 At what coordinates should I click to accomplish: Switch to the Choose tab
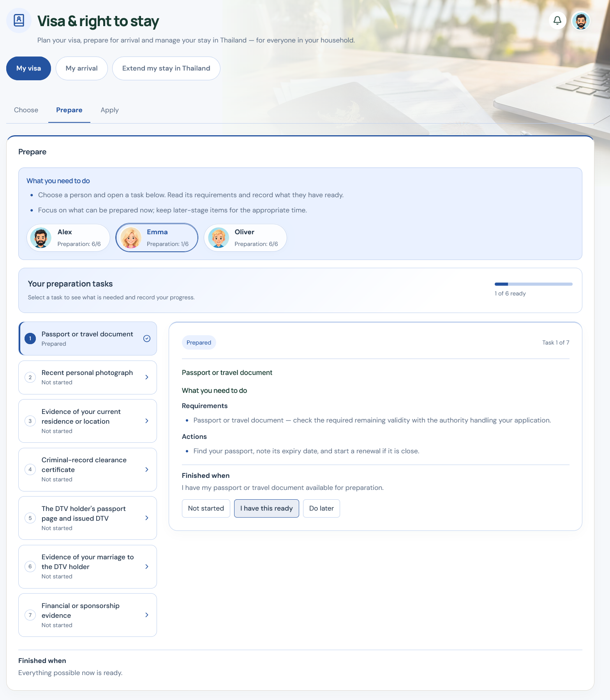point(26,110)
